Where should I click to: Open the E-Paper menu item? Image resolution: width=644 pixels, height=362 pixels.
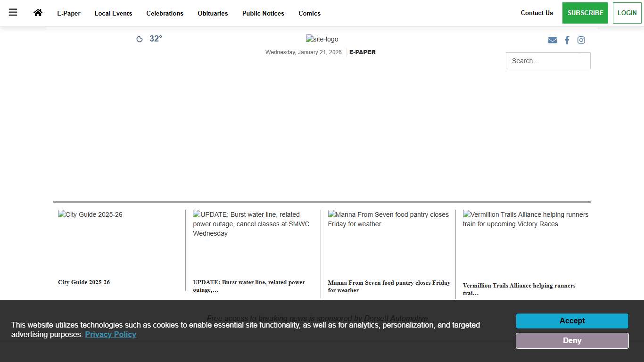[69, 13]
